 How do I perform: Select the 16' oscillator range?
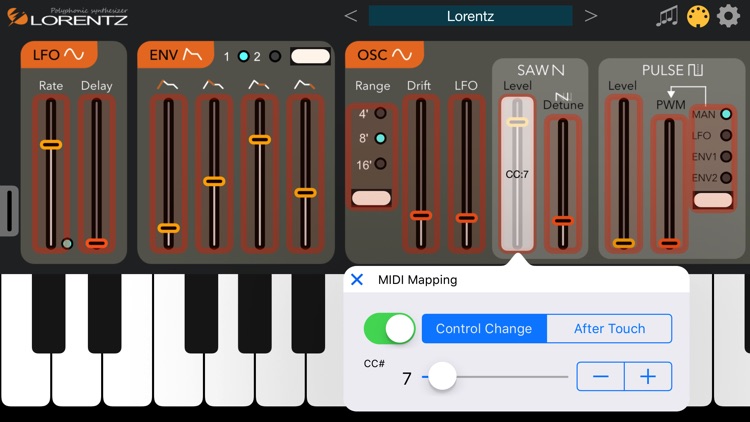(380, 164)
